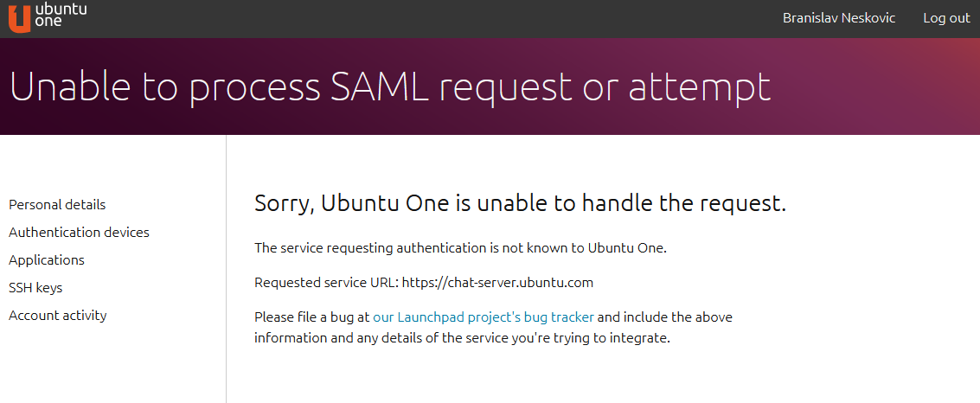Screen dimensions: 980x403
Task: Click the "Please file a bug at" text
Action: pos(312,317)
